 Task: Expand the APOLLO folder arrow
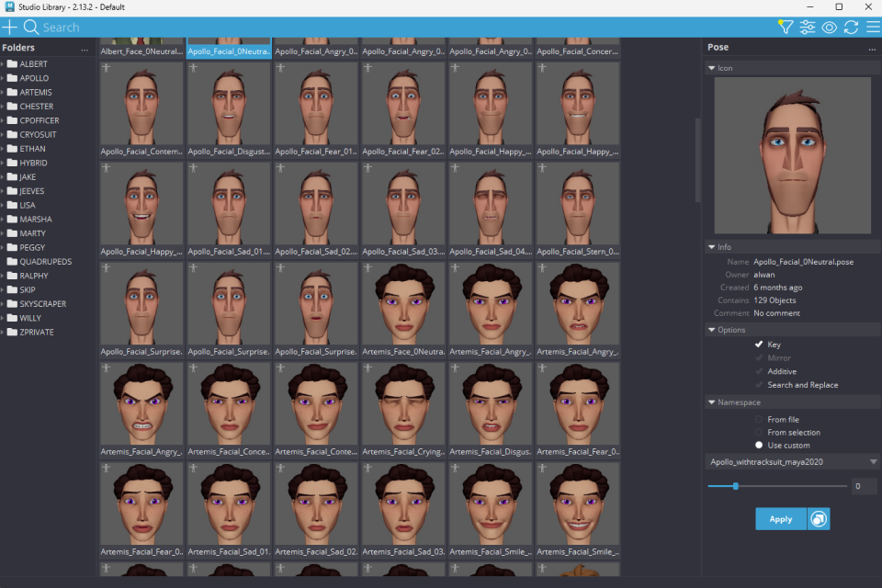click(3, 78)
